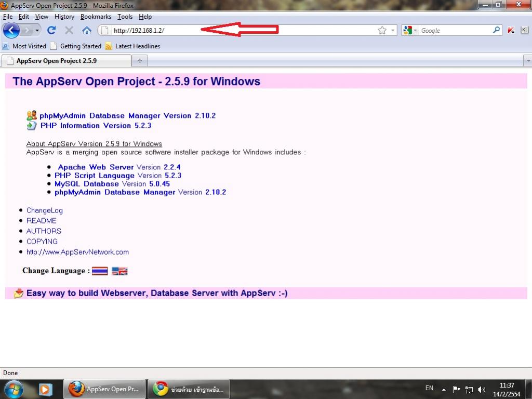532x399 pixels.
Task: Click "About AppServ Version 2.5.9 for Windows" heading
Action: click(x=95, y=144)
